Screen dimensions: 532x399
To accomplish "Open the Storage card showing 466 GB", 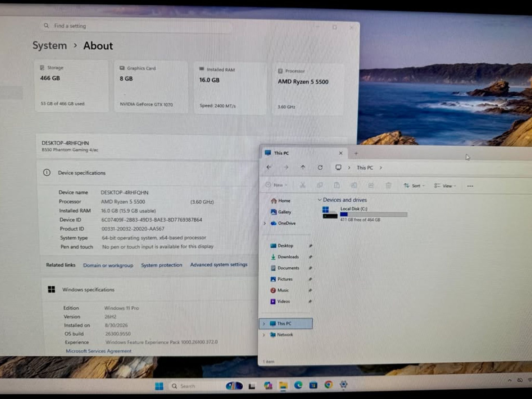I will (71, 86).
